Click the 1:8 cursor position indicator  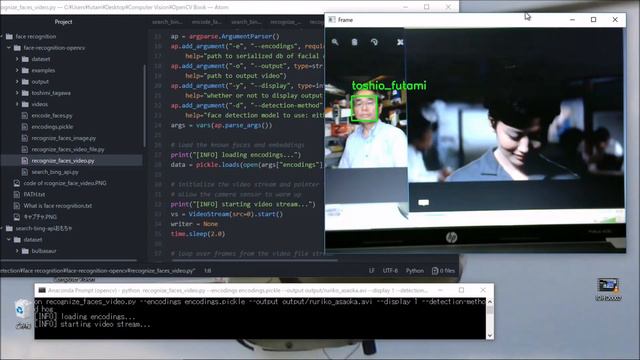(x=207, y=271)
